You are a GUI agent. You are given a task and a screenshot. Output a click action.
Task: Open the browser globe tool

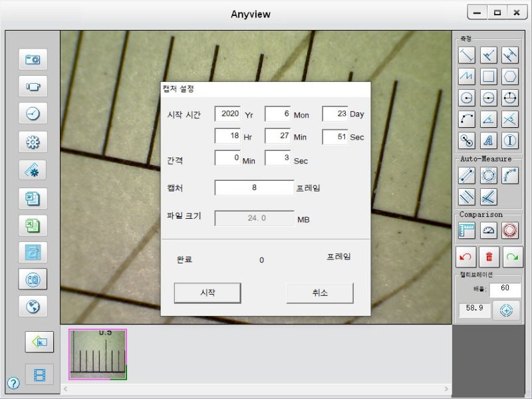click(x=33, y=307)
